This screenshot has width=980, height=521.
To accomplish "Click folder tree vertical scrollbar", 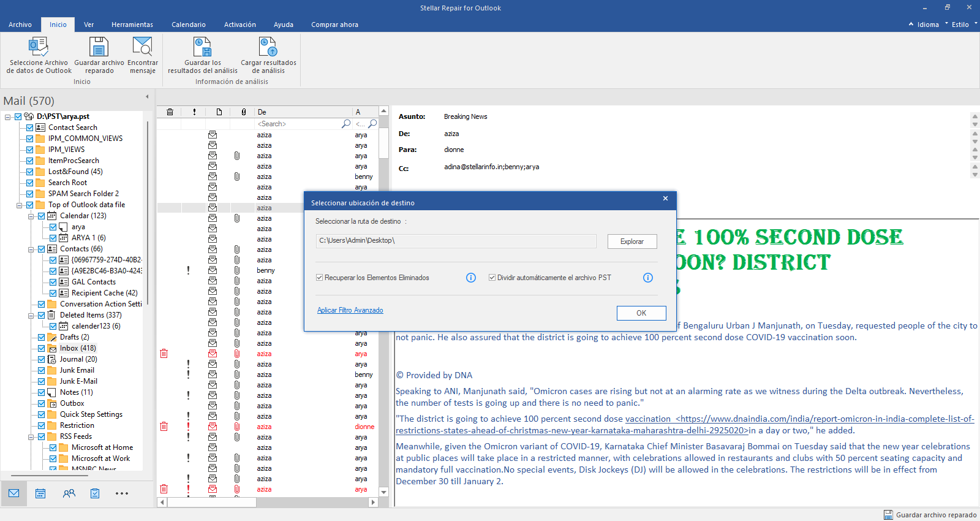I will pyautogui.click(x=148, y=213).
